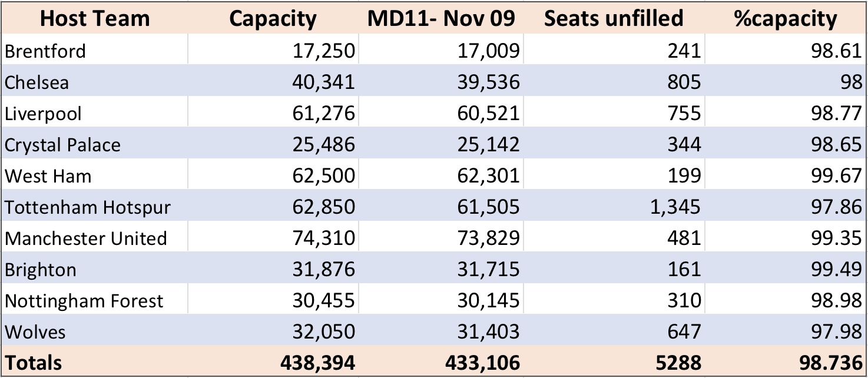This screenshot has width=868, height=378.
Task: Click the Totals row label
Action: [x=95, y=363]
